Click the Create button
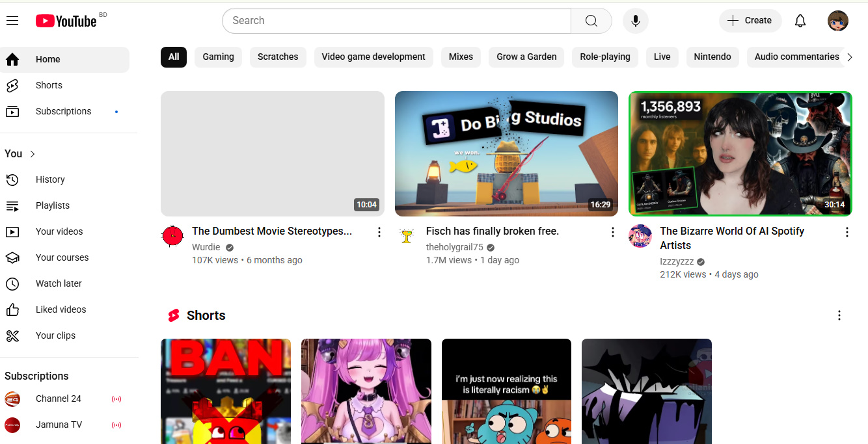 click(750, 21)
